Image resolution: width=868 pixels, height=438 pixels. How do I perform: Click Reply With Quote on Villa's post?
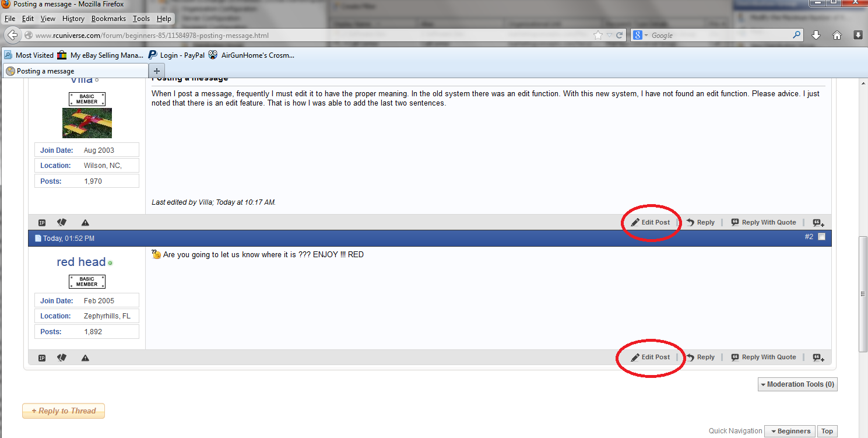tap(764, 222)
